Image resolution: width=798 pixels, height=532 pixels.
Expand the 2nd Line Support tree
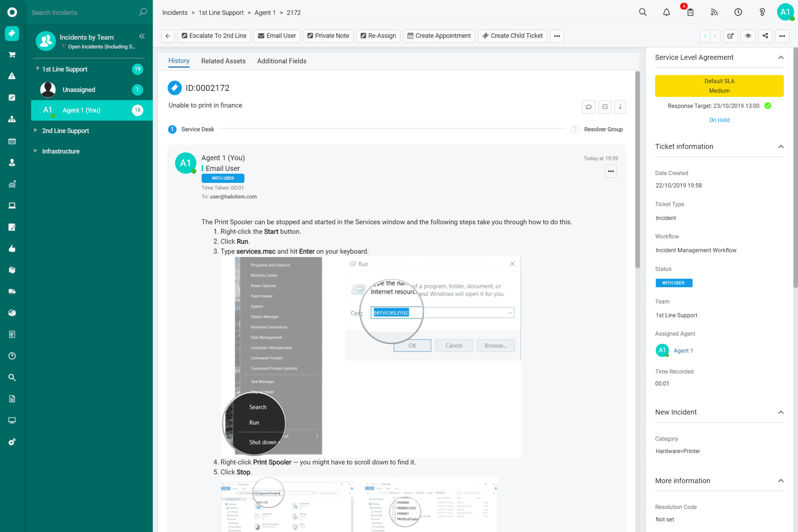[35, 130]
